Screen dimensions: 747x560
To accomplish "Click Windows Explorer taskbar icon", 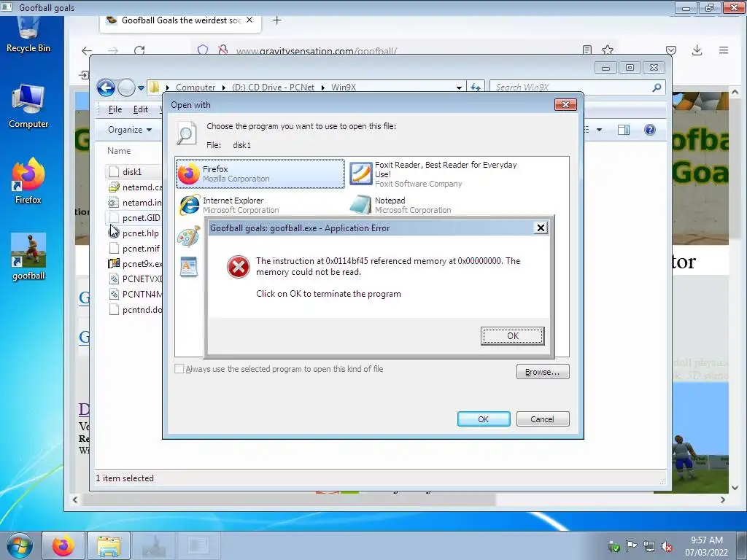I will [109, 545].
